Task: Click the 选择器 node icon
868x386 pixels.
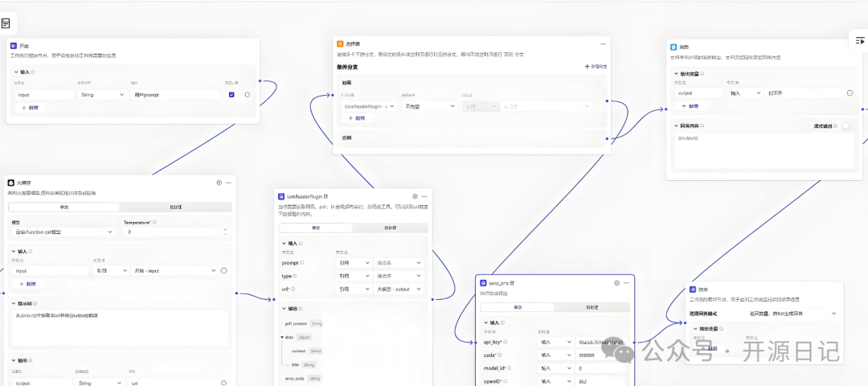Action: [x=340, y=43]
